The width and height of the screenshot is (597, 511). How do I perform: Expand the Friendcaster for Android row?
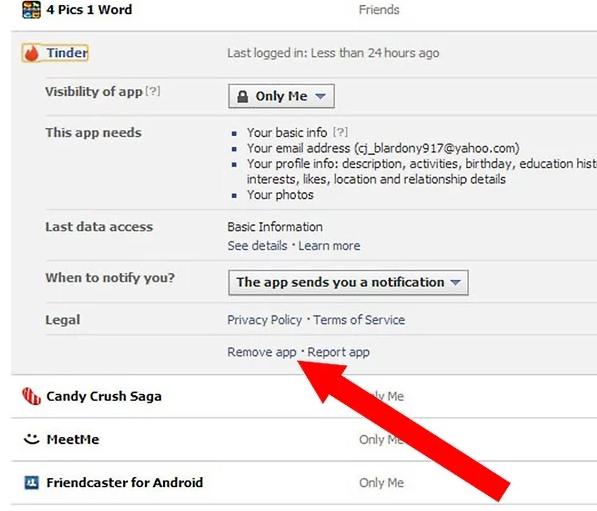304,483
